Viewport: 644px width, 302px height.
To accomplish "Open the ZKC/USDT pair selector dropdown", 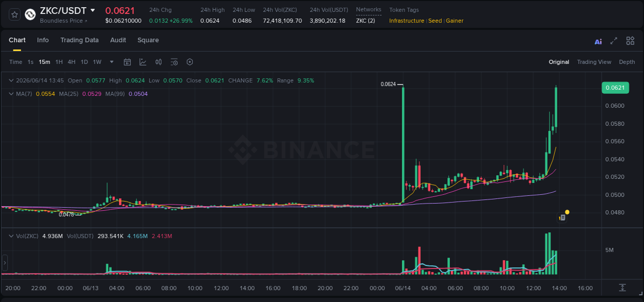I will click(x=93, y=10).
